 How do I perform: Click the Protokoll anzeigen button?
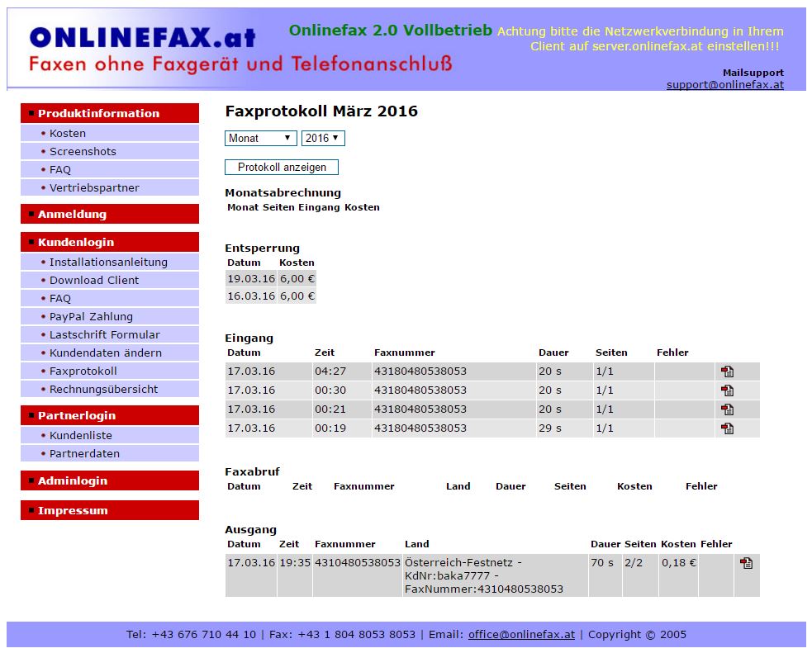(282, 167)
